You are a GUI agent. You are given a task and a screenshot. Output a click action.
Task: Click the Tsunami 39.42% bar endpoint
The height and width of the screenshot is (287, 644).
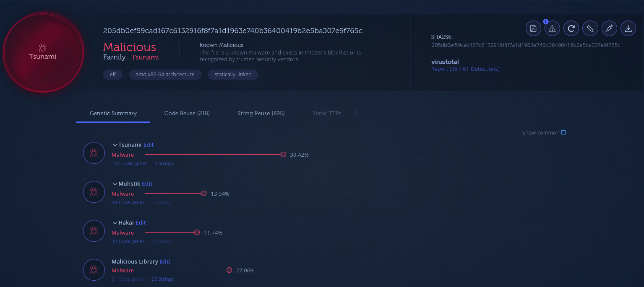283,155
